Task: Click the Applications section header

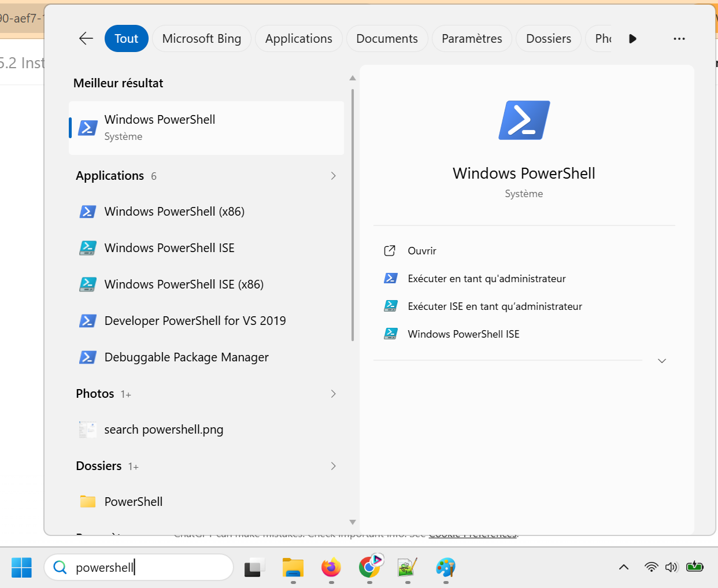Action: (110, 176)
